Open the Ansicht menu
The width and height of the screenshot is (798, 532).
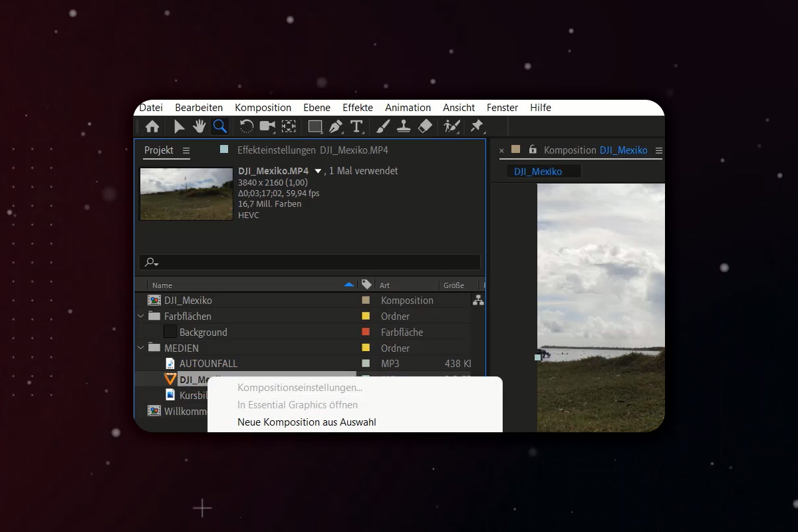pyautogui.click(x=459, y=108)
